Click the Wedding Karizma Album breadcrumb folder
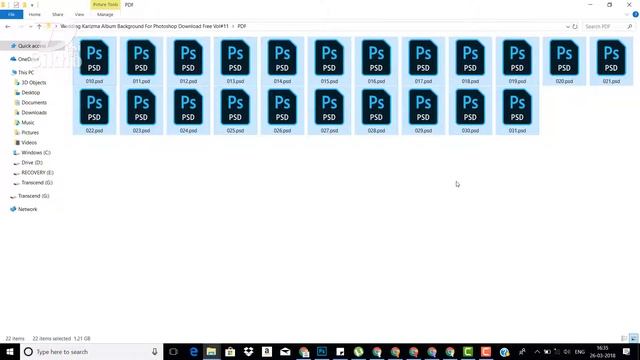This screenshot has height=360, width=640. pos(144,26)
